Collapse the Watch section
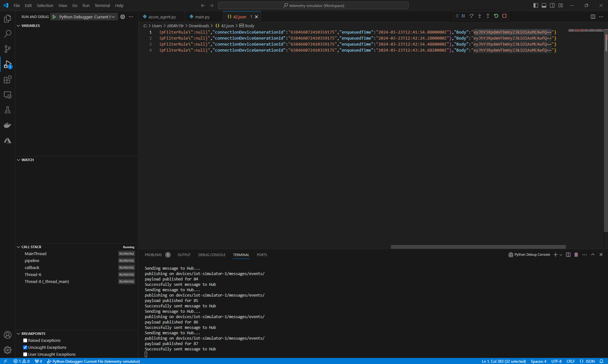Viewport: 608px width, 364px height. 18,160
